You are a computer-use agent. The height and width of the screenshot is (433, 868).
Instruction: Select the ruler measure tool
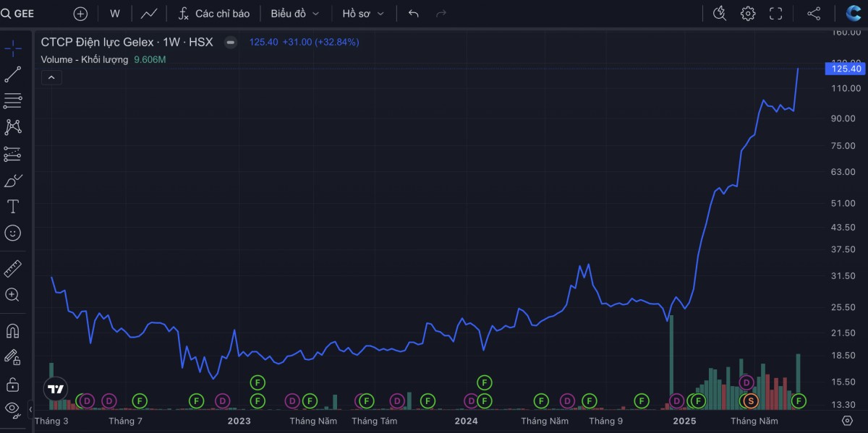click(12, 269)
